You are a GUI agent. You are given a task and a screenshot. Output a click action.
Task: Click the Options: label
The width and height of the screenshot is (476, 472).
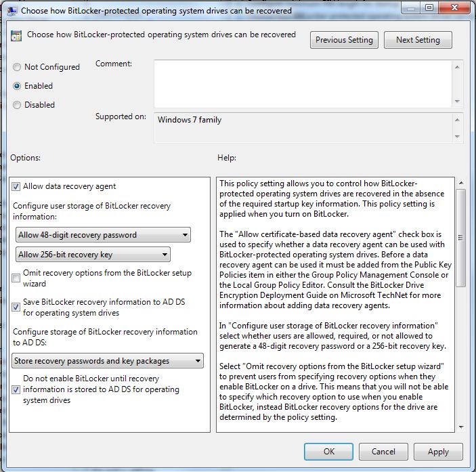pyautogui.click(x=26, y=158)
